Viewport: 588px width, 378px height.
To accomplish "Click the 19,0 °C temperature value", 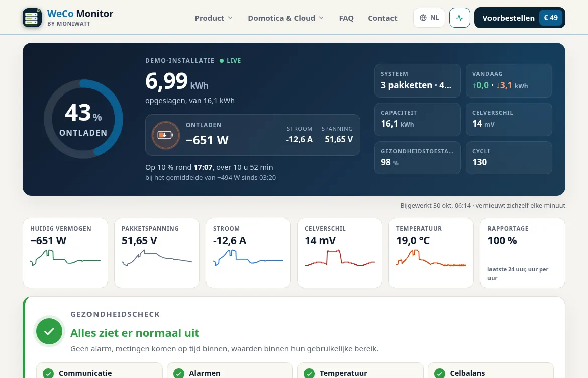I will click(x=413, y=241).
